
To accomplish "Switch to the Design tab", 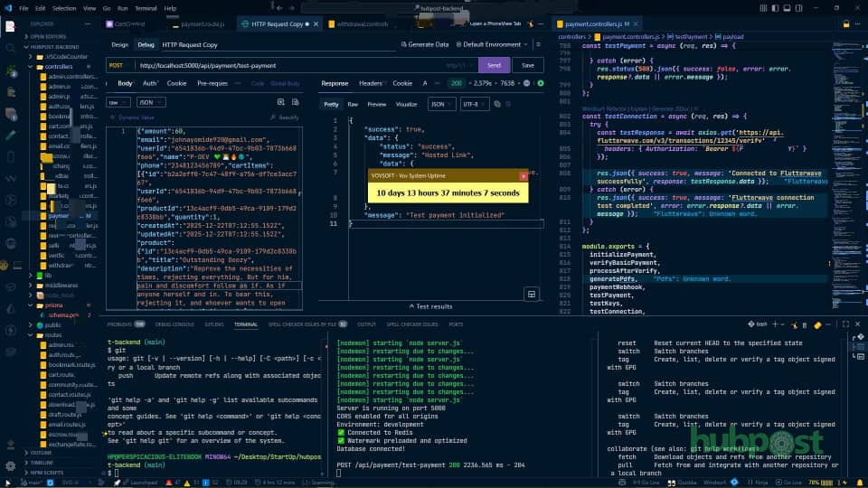I will [119, 45].
